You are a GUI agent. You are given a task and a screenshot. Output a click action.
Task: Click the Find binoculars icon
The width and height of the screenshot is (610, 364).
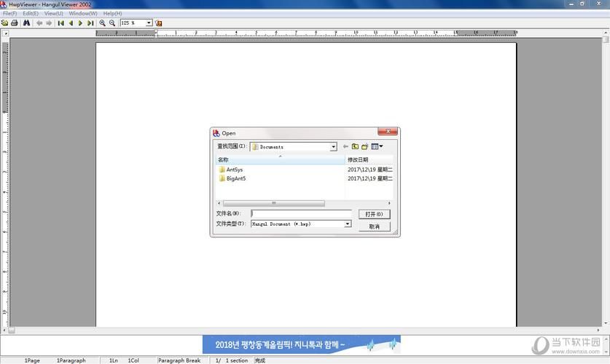point(26,23)
